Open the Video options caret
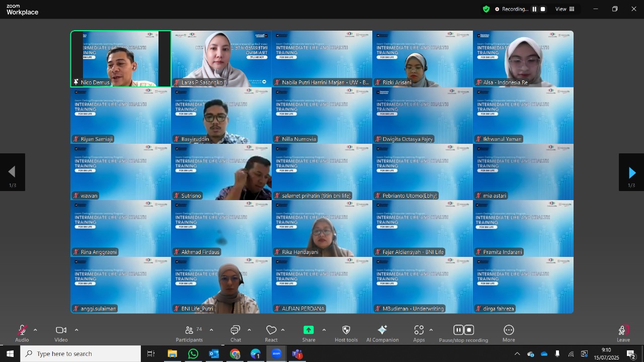The width and height of the screenshot is (644, 362). point(76,330)
